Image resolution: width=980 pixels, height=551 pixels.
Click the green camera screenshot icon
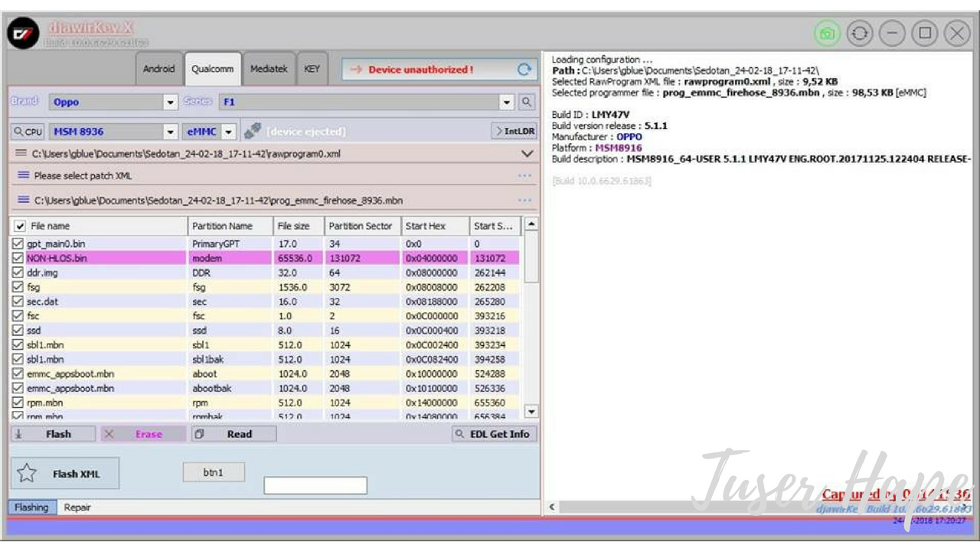click(827, 34)
